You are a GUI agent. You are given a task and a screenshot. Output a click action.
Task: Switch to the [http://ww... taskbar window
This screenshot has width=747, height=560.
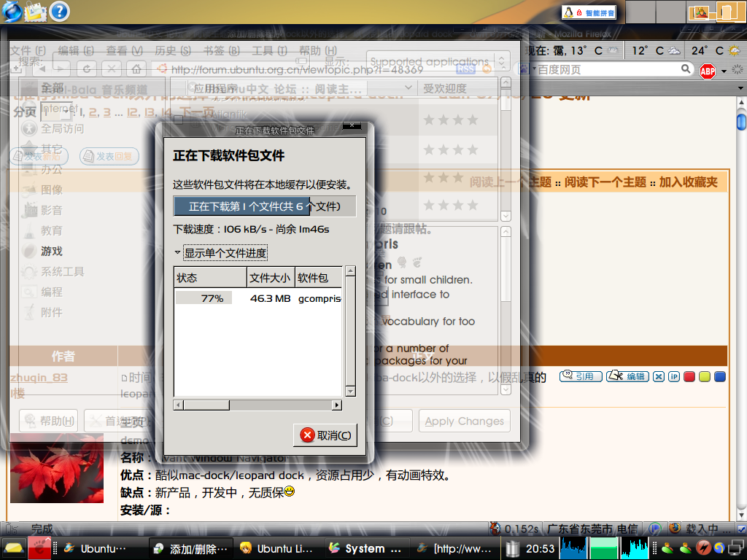454,548
